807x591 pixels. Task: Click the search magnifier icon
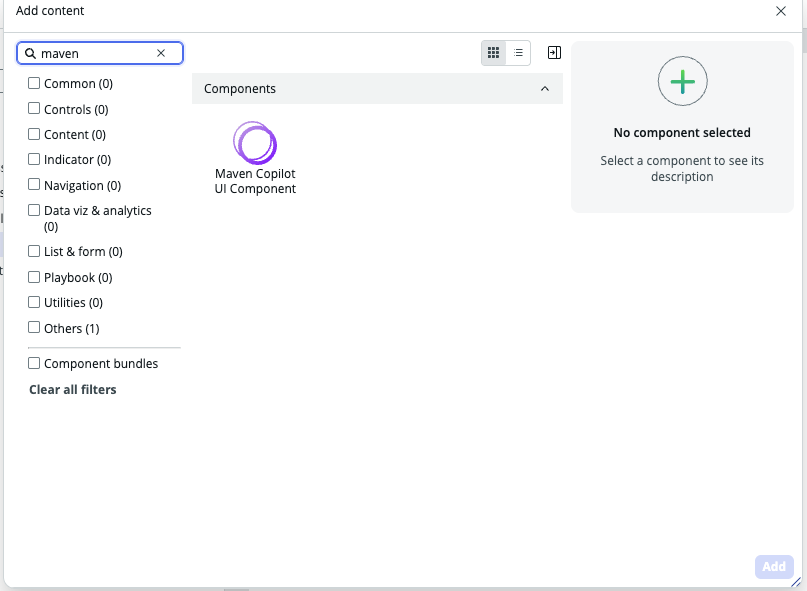tap(31, 52)
